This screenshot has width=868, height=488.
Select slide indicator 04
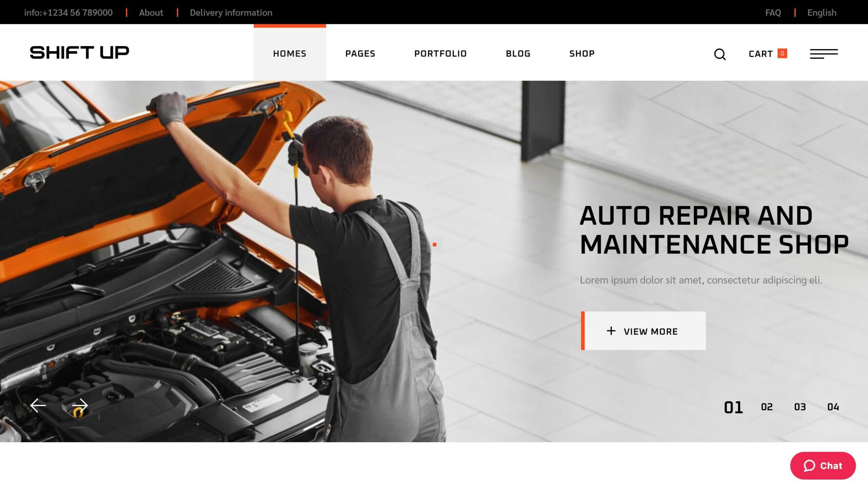[x=833, y=406]
